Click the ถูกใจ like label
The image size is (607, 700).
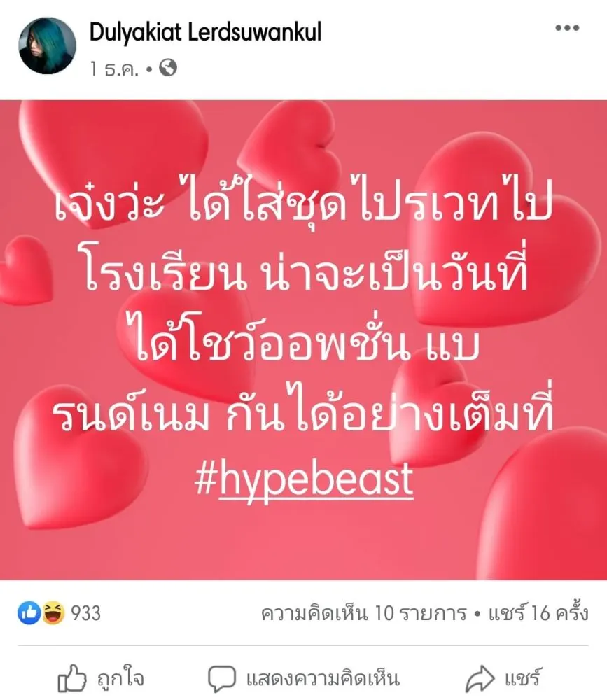coord(120,678)
